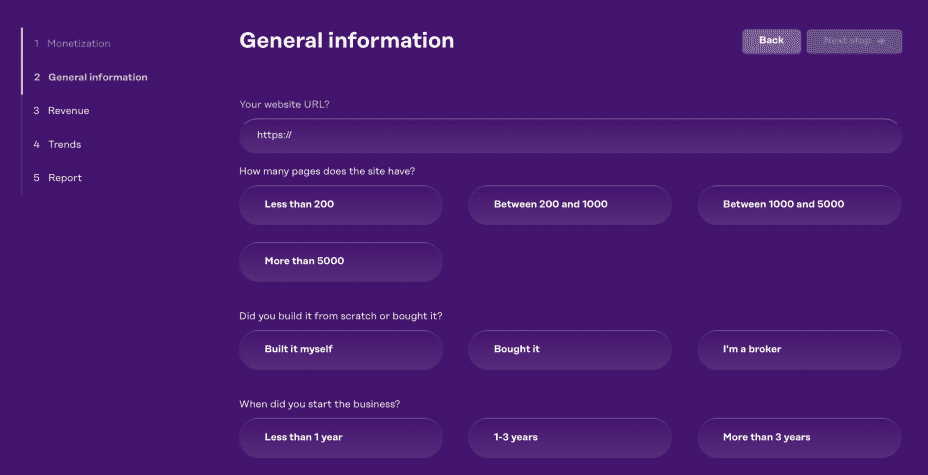Choose the Built it myself option
The width and height of the screenshot is (928, 475).
pos(340,349)
